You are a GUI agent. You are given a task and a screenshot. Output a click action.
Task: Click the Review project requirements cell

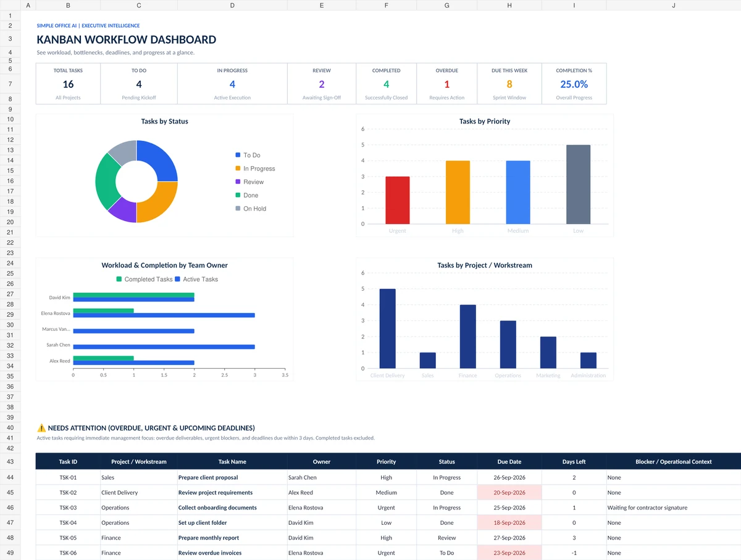coord(232,493)
